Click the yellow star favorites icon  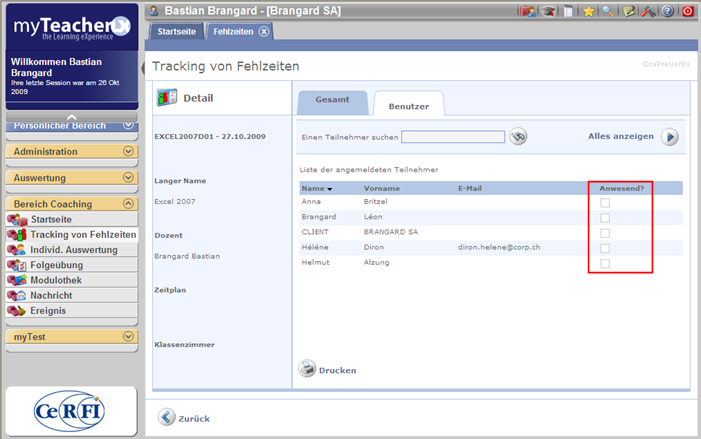(589, 11)
